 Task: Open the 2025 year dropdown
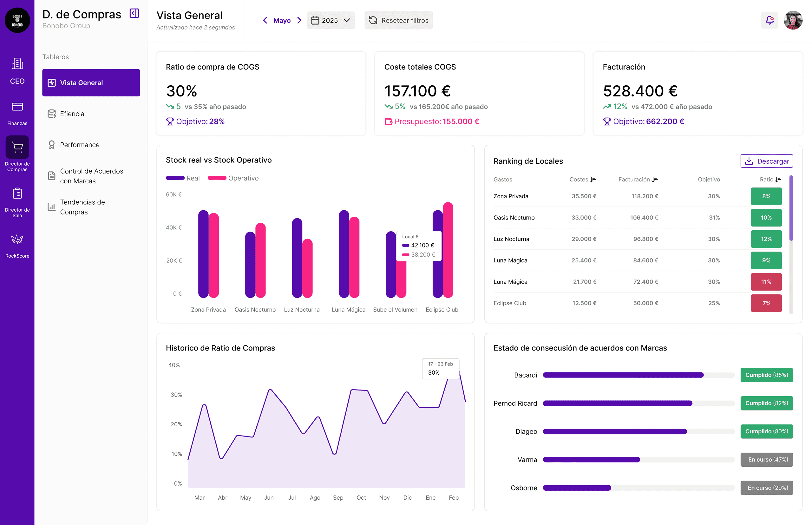click(x=331, y=20)
